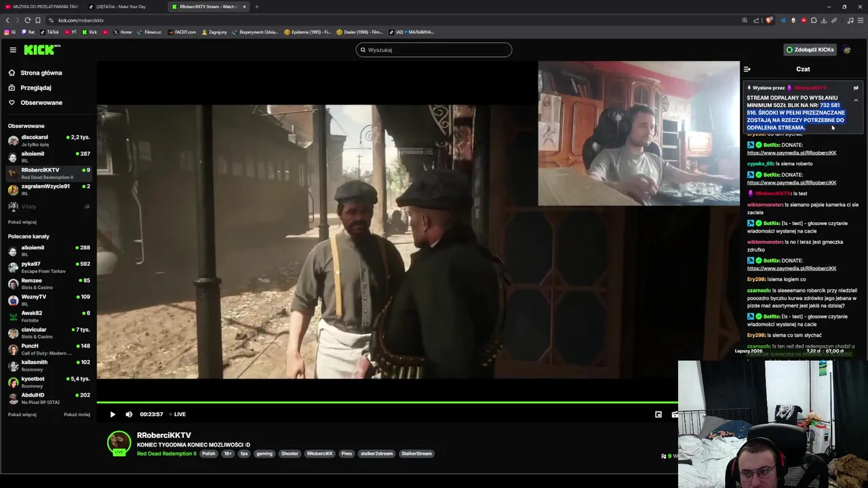The image size is (868, 488).
Task: Go to Strona główna
Action: [35, 73]
